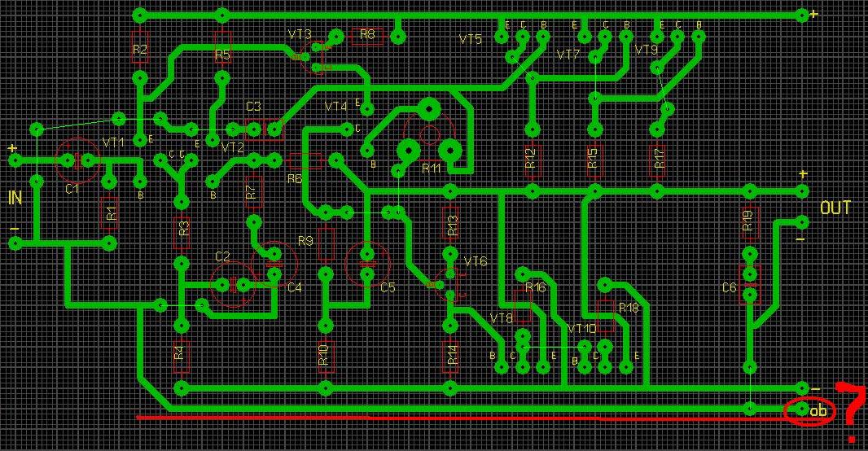The width and height of the screenshot is (868, 451).
Task: Select capacitor C2 circular footprint
Action: [232, 284]
